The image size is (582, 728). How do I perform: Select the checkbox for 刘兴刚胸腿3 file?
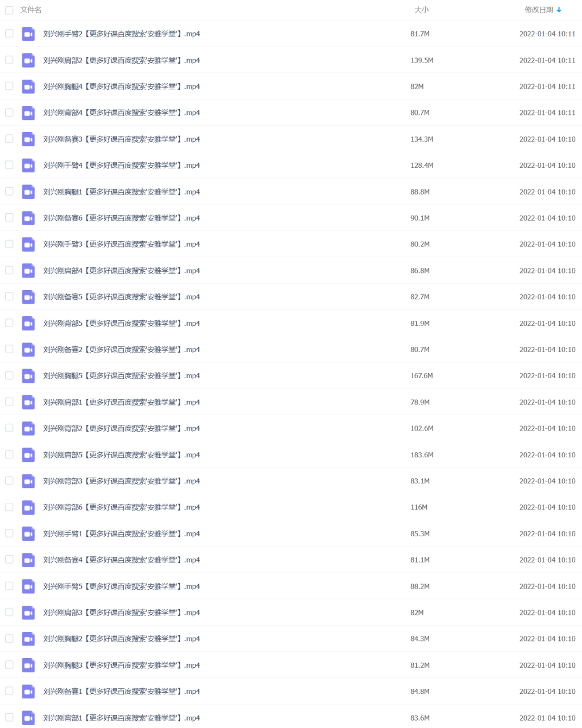[x=9, y=665]
